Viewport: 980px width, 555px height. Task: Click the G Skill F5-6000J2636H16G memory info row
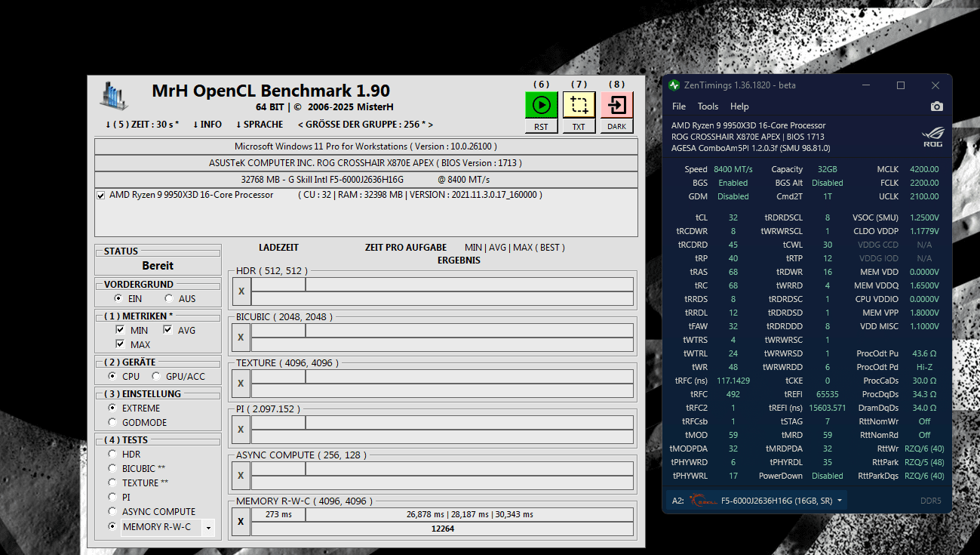(x=366, y=180)
